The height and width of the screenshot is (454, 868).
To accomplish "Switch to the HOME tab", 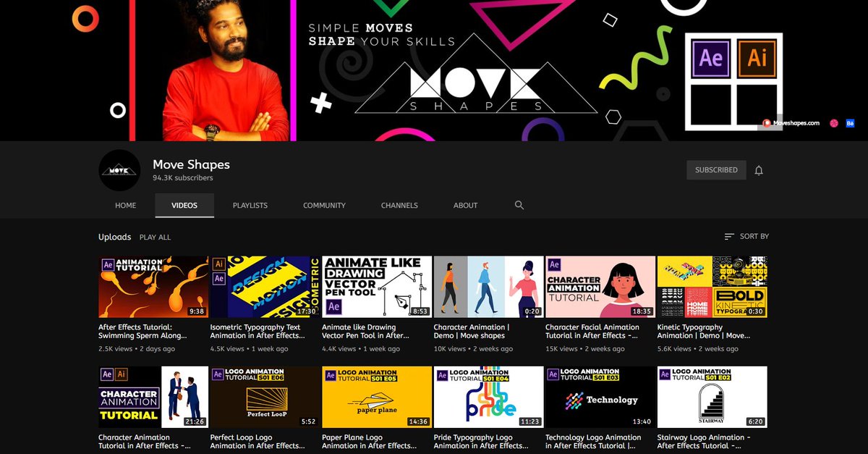I will 125,206.
